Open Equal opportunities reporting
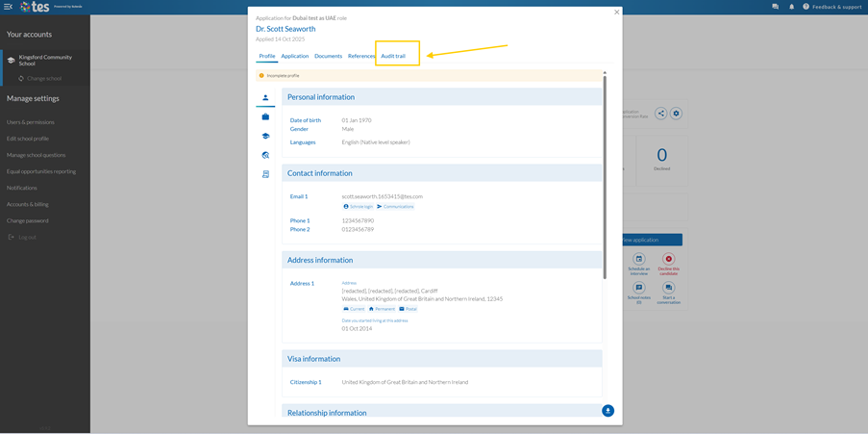Screen dimensions: 868x434 pos(41,171)
